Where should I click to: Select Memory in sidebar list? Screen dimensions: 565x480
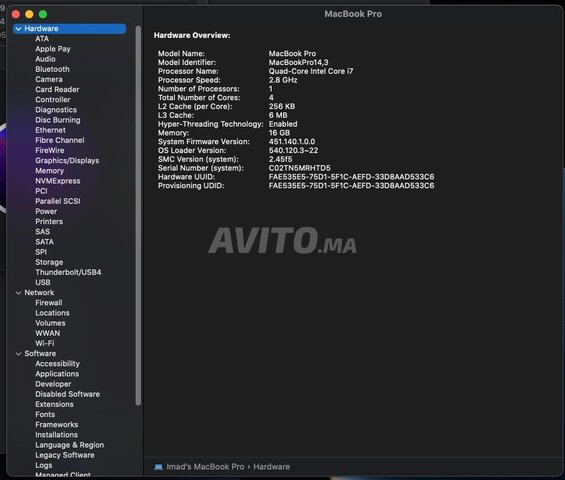click(x=49, y=170)
